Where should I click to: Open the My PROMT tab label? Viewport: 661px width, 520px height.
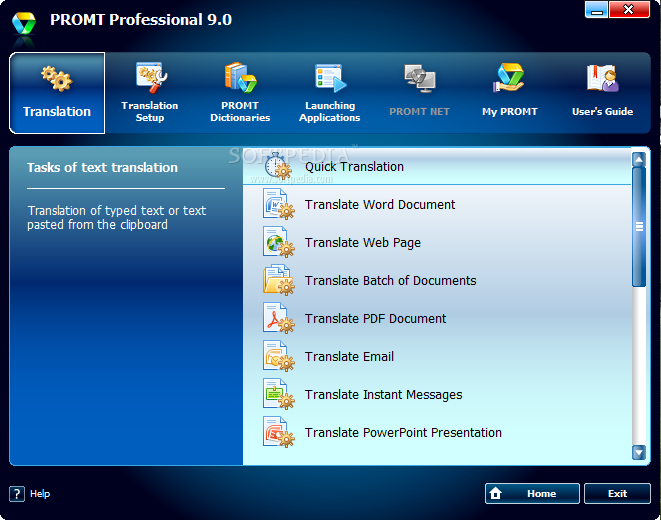(510, 112)
